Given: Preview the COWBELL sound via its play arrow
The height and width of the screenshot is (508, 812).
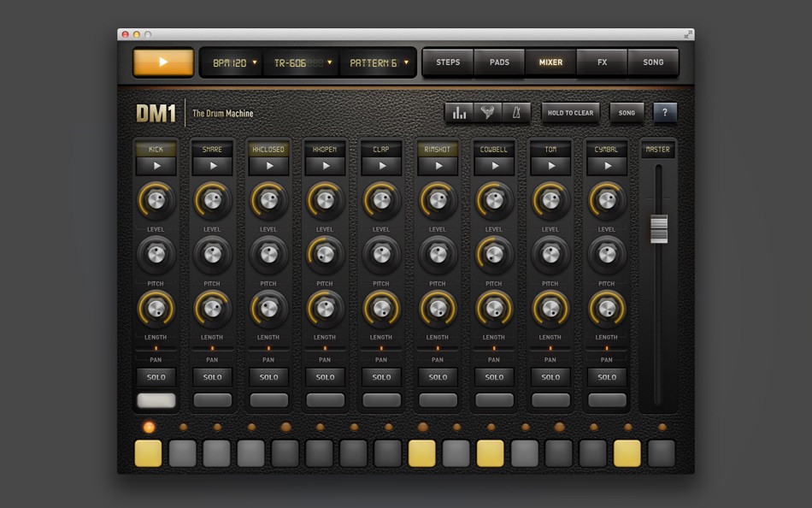Looking at the screenshot, I should point(494,165).
